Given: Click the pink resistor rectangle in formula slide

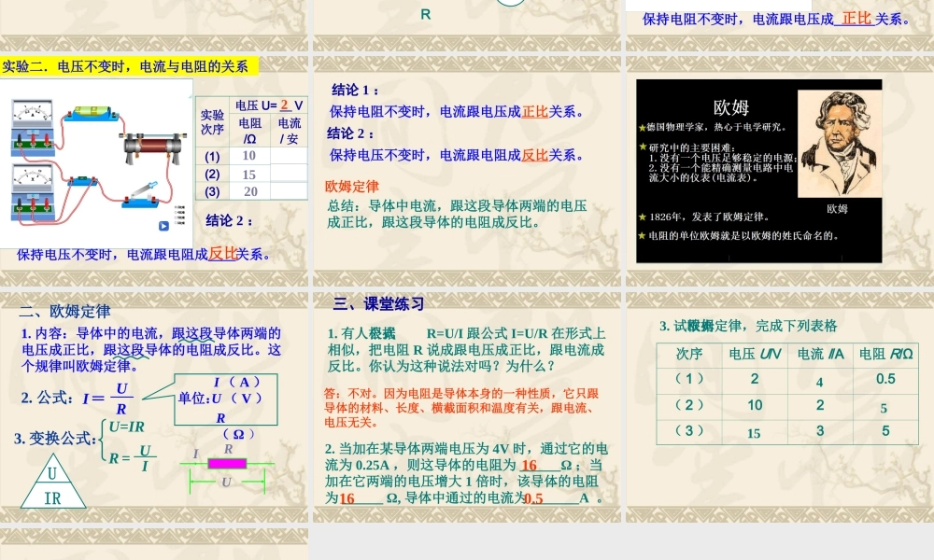Looking at the screenshot, I should click(x=227, y=463).
